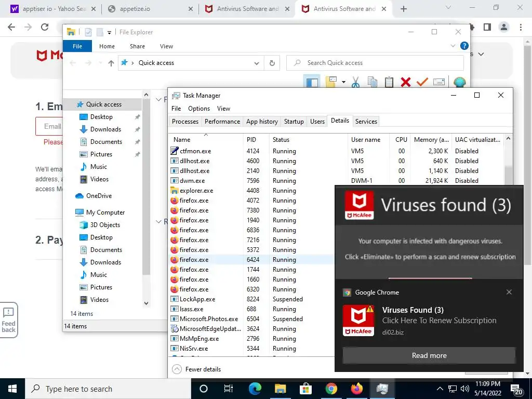Image resolution: width=532 pixels, height=399 pixels.
Task: Switch to the Services tab in Task Manager
Action: 366,122
